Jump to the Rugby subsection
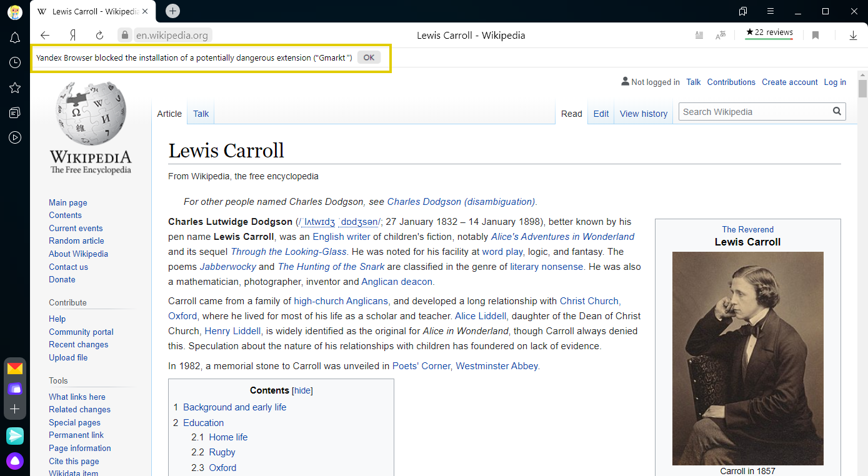The image size is (868, 476). [x=222, y=452]
